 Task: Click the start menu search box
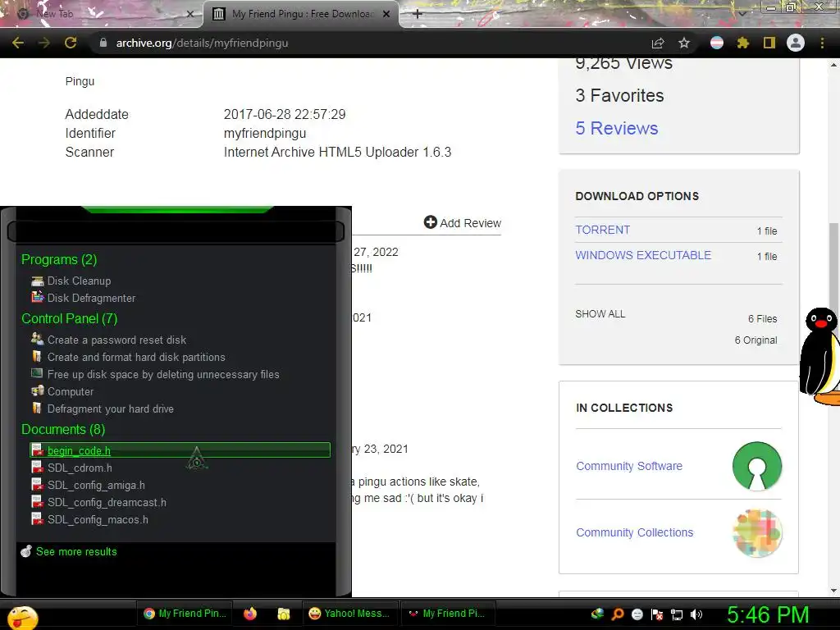[x=176, y=231]
